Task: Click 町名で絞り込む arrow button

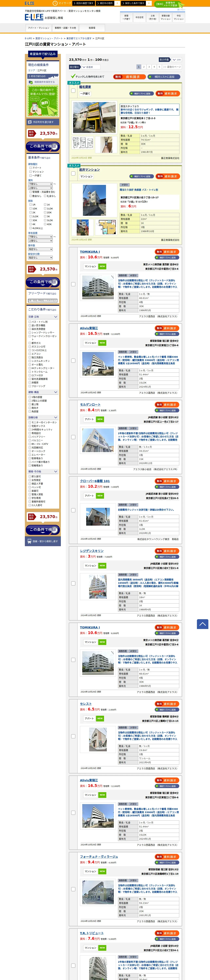Action: pos(43,76)
